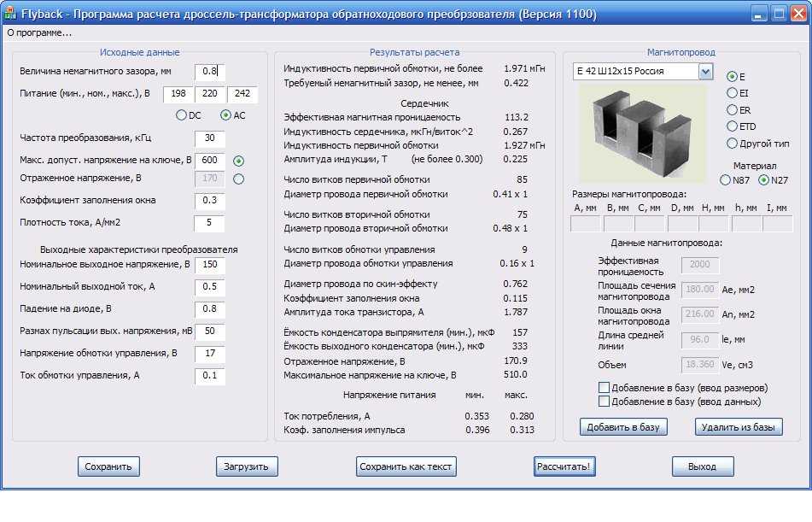
Task: Click max key voltage field 600
Action: click(210, 161)
